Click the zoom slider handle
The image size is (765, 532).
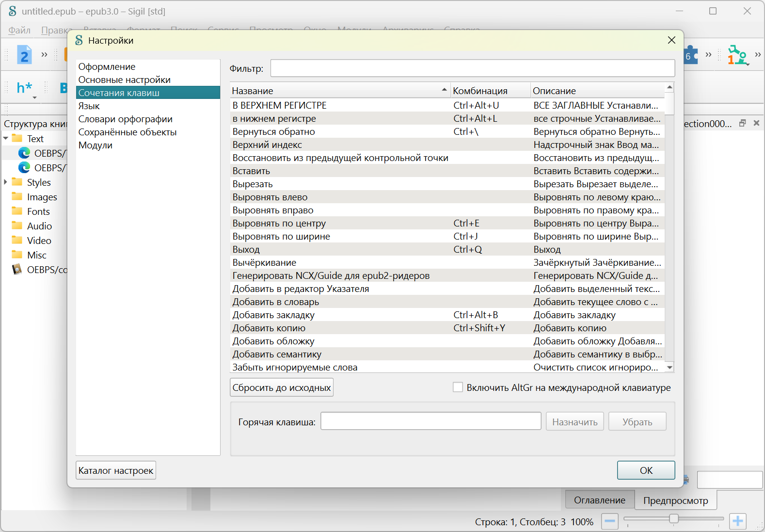point(673,519)
